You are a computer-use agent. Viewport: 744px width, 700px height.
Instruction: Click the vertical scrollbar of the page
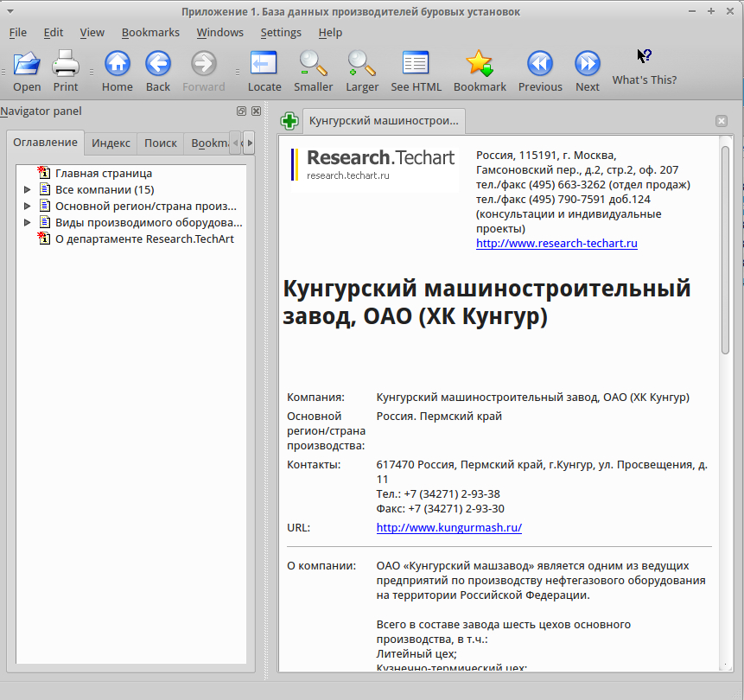[725, 250]
